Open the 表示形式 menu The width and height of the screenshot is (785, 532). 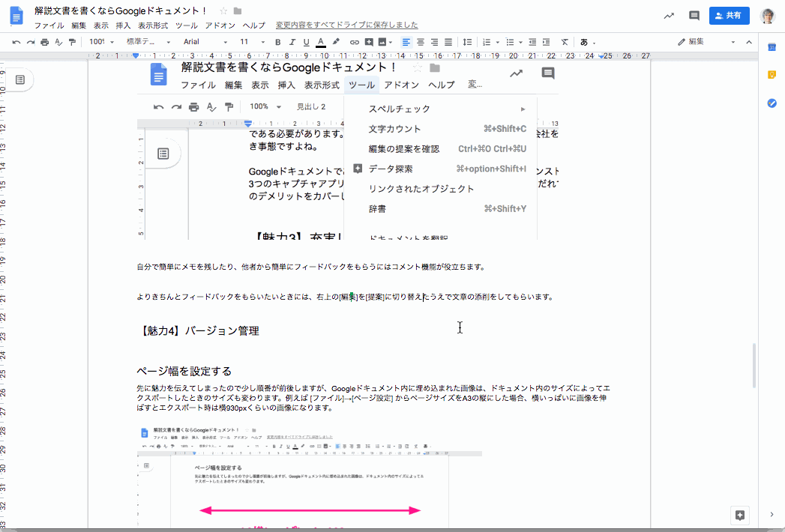tap(153, 25)
